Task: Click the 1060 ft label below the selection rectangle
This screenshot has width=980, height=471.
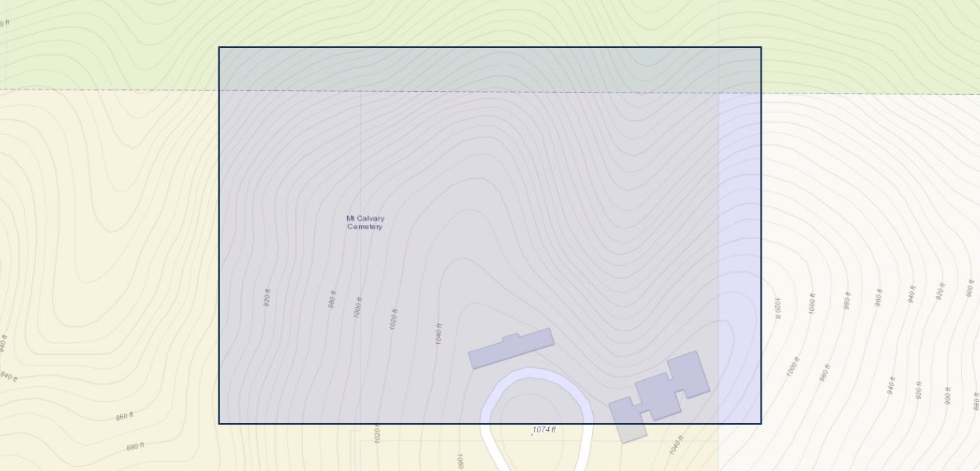Action: pos(461,461)
